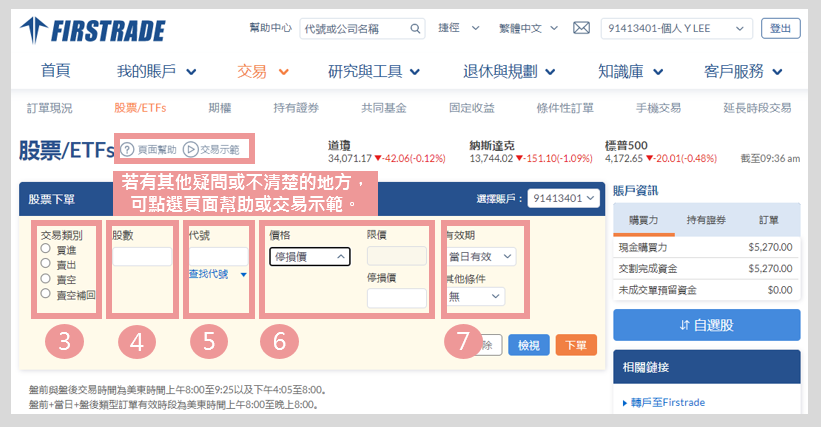Open the 期權 sub-tab
Viewport: 821px width, 427px height.
220,108
